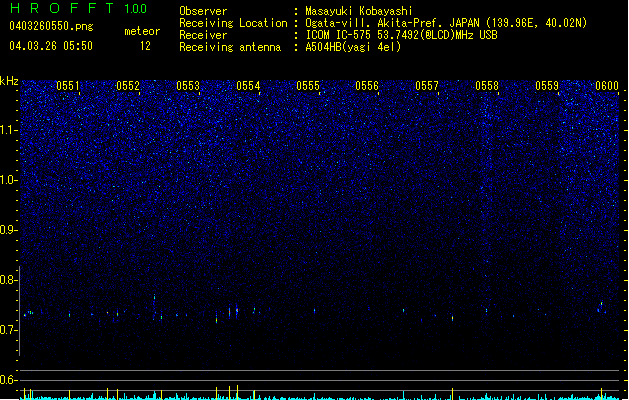Image resolution: width=629 pixels, height=400 pixels.
Task: Select the file name 0403260550.png
Action: (51, 26)
